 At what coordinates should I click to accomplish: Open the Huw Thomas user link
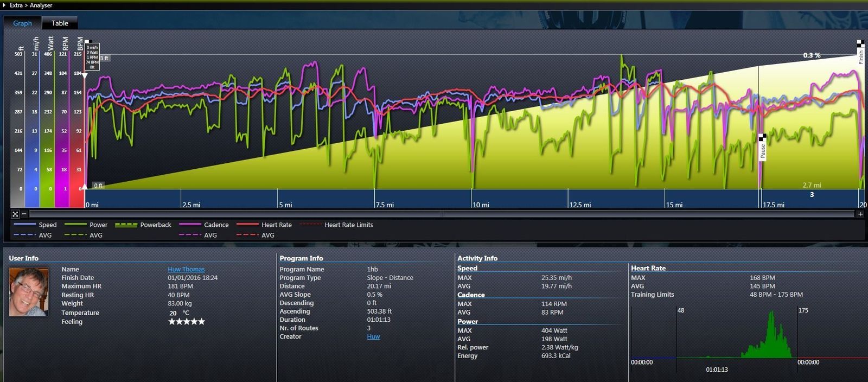(x=186, y=270)
